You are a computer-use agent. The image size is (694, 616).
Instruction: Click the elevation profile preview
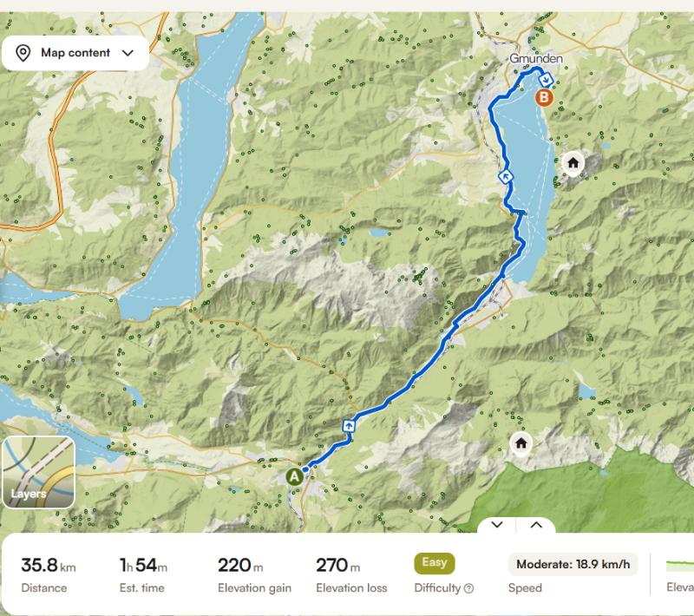[680, 565]
